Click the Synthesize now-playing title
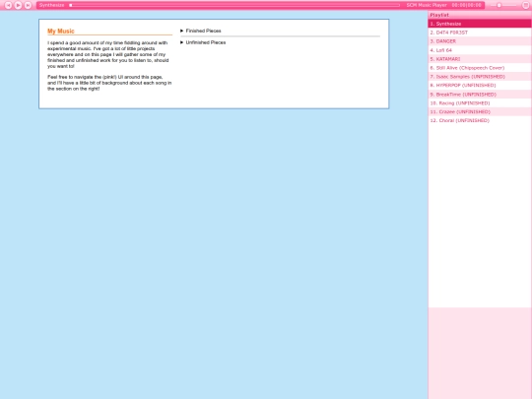Screen dimensions: 532x399 (51, 5)
